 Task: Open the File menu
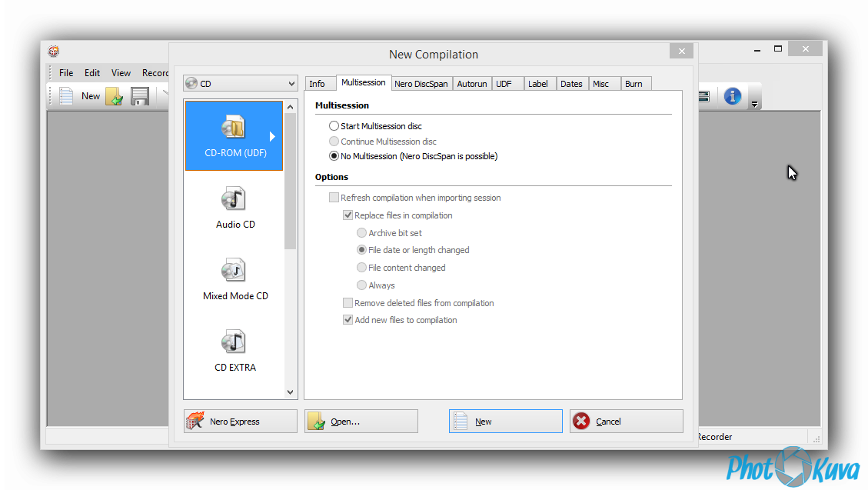point(66,72)
